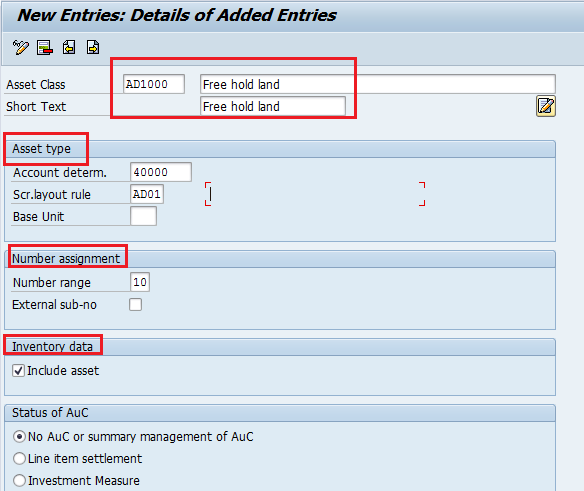
Task: Click the Asset type group header
Action: pyautogui.click(x=41, y=149)
